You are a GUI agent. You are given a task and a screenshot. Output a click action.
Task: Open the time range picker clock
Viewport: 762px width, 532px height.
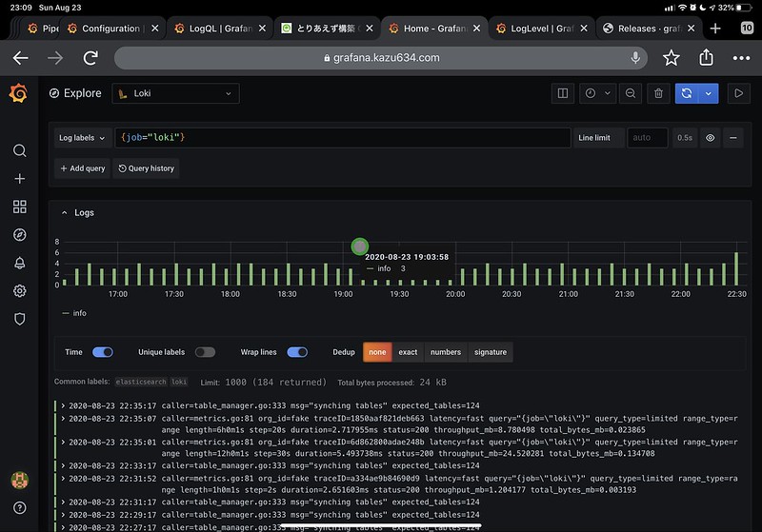tap(598, 93)
